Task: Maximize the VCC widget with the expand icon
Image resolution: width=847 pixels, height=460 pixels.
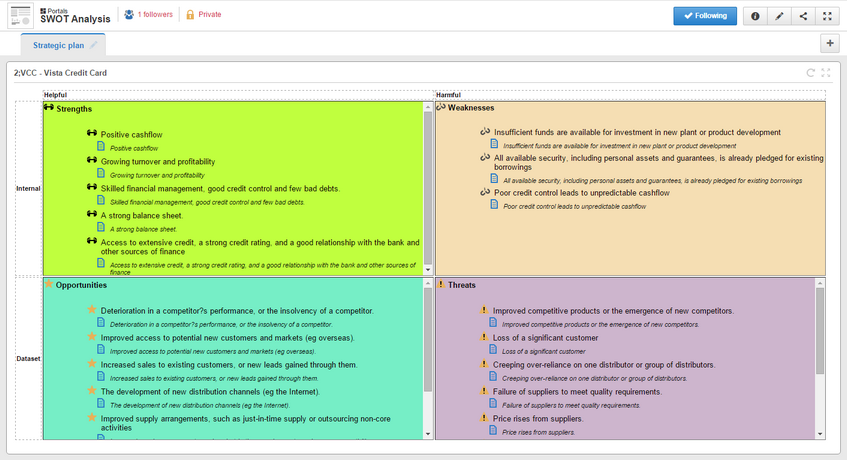Action: coord(825,73)
